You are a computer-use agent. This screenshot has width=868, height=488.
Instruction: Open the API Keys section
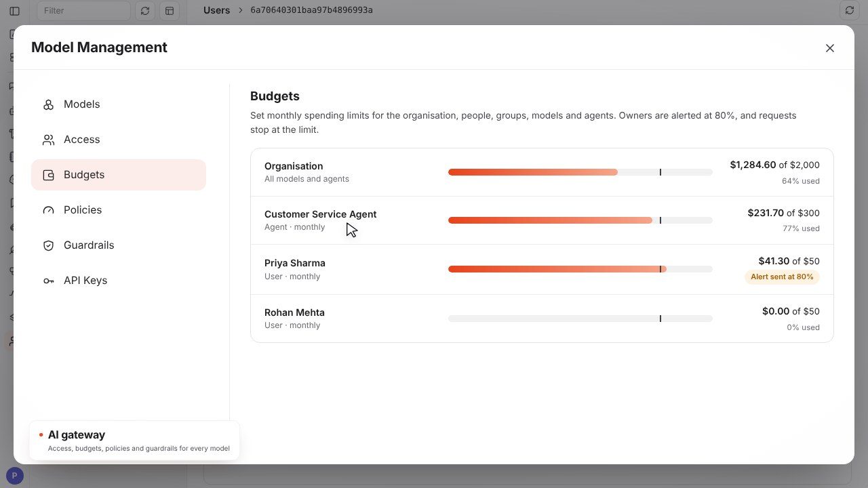pyautogui.click(x=119, y=281)
